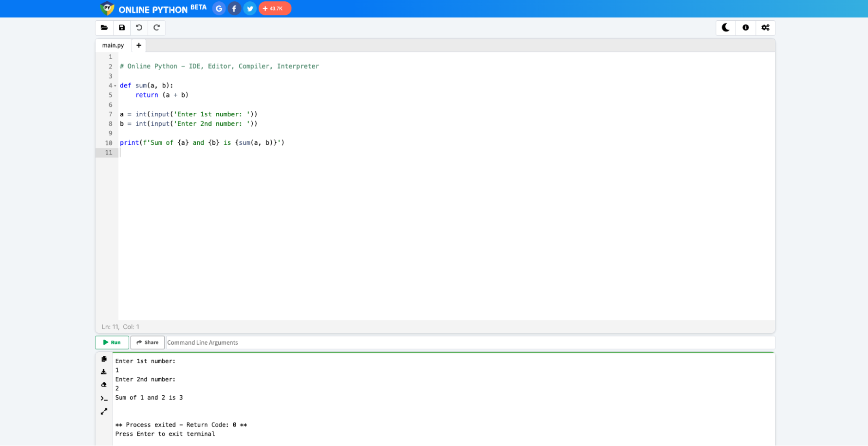Click the print statement on line 10

pyautogui.click(x=202, y=143)
